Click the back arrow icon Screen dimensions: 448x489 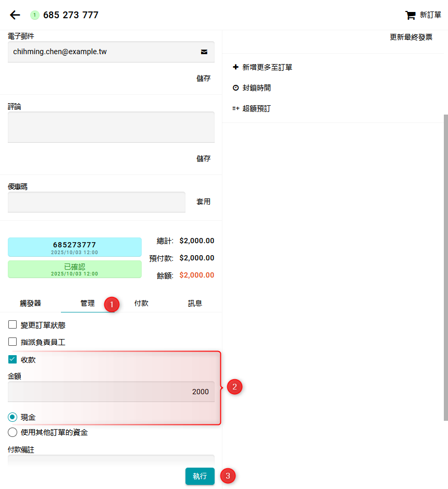point(15,15)
